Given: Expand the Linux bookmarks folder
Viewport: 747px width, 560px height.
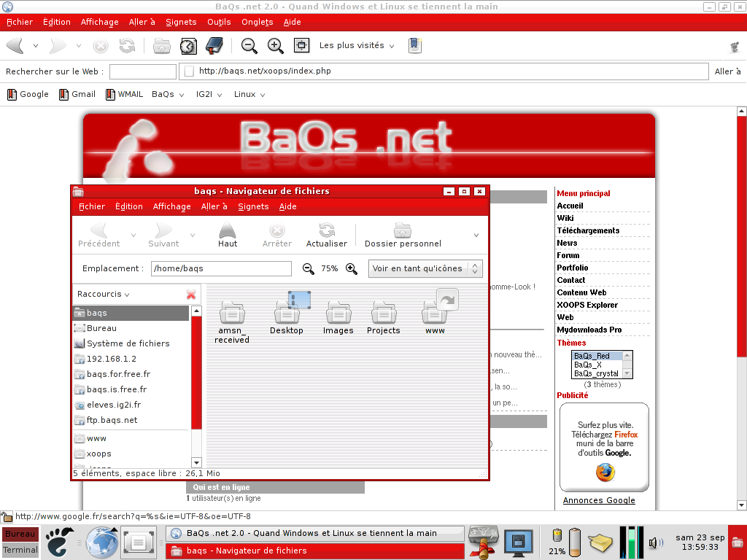Looking at the screenshot, I should pos(249,94).
